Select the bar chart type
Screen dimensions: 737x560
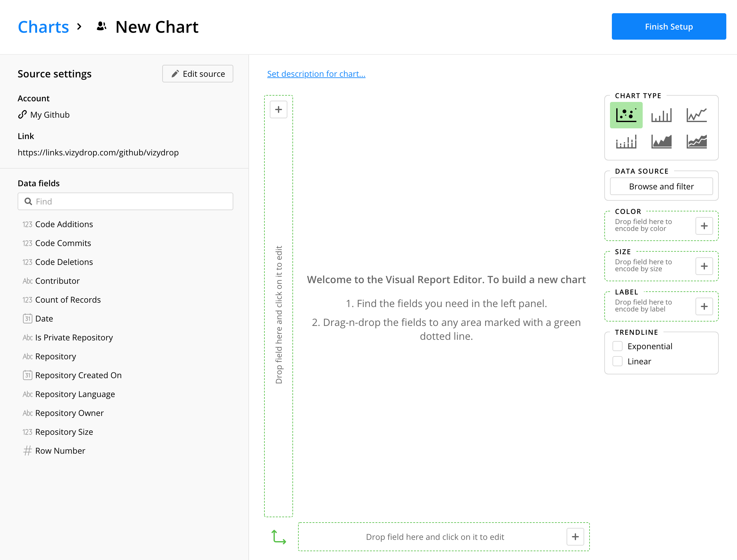point(661,115)
